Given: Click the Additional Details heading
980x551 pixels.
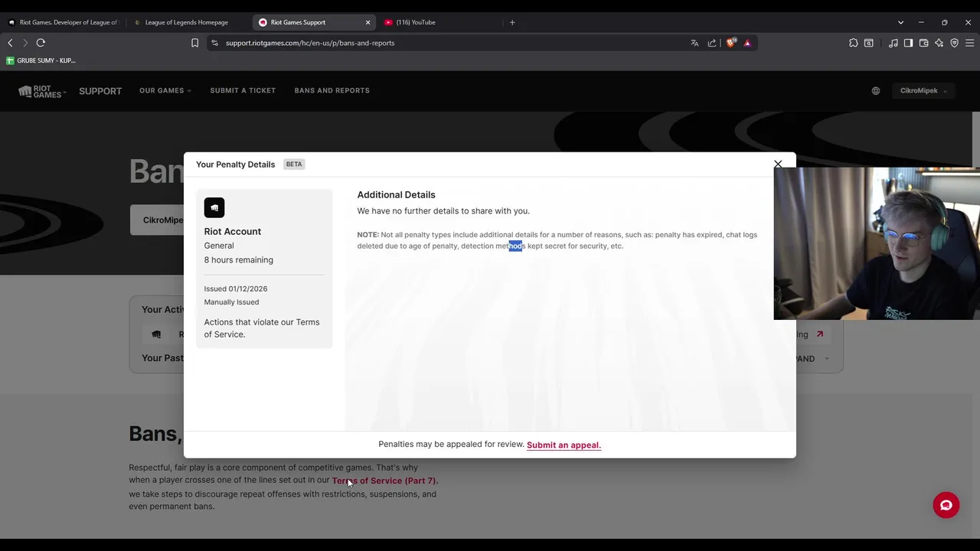Looking at the screenshot, I should click(x=396, y=194).
